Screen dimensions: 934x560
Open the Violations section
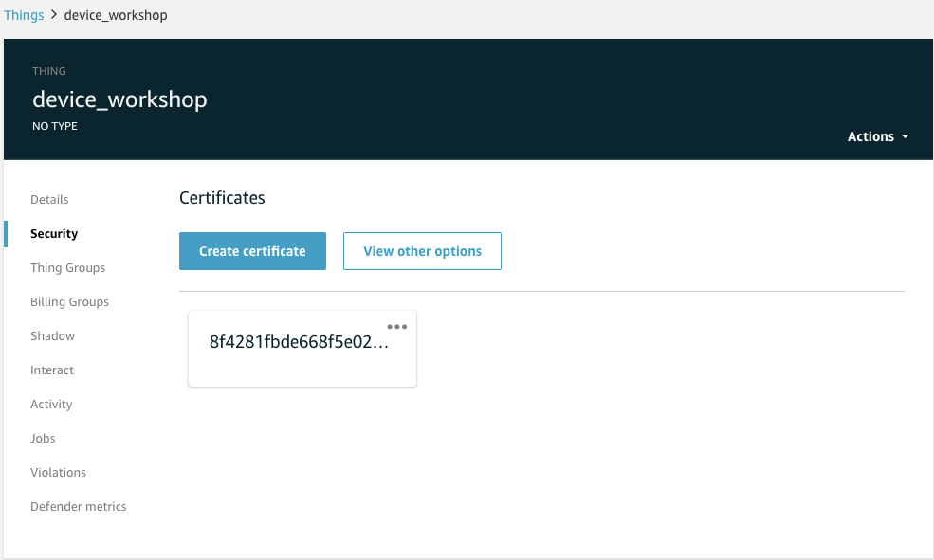[x=59, y=473]
